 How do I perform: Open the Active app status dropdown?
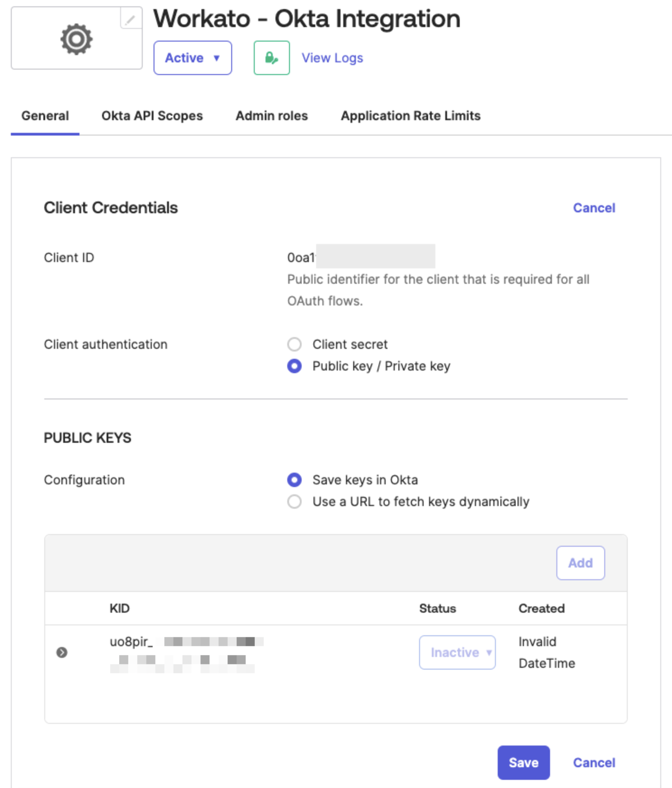[x=192, y=58]
